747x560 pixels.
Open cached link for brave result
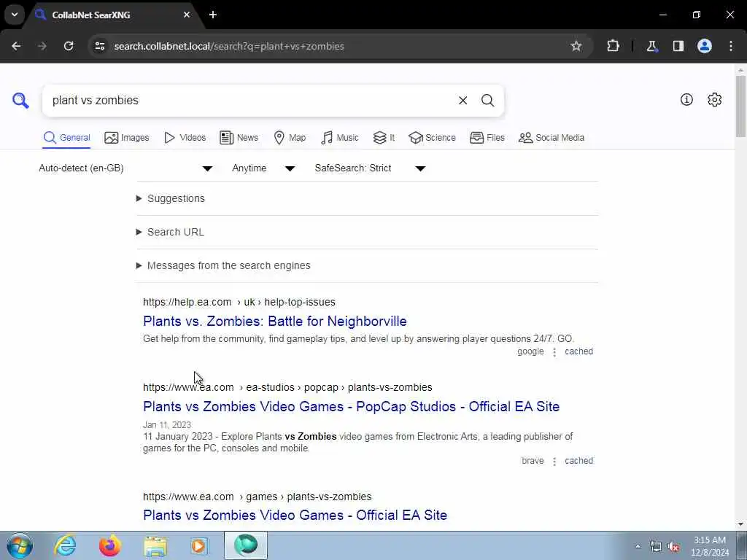pos(578,461)
